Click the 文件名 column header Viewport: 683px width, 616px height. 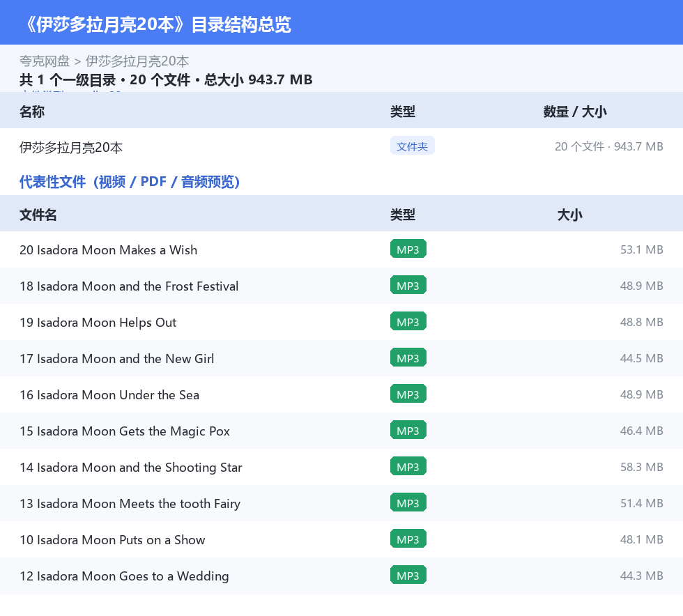pyautogui.click(x=38, y=215)
